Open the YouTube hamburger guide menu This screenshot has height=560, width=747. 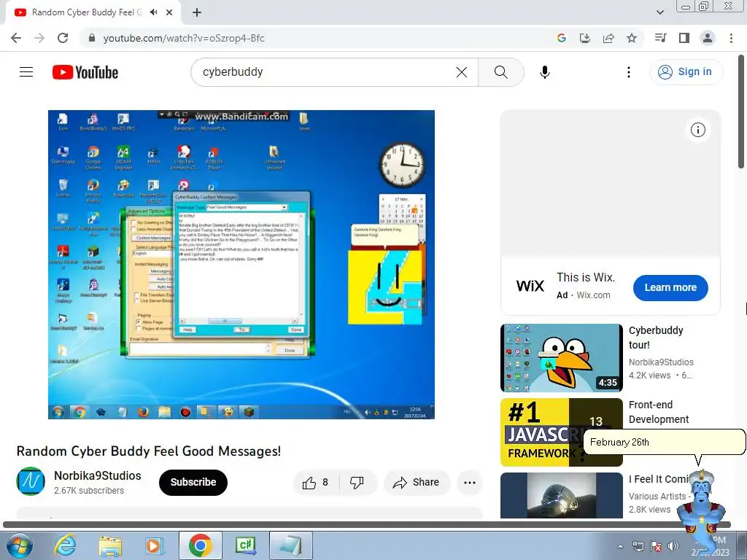tap(26, 72)
